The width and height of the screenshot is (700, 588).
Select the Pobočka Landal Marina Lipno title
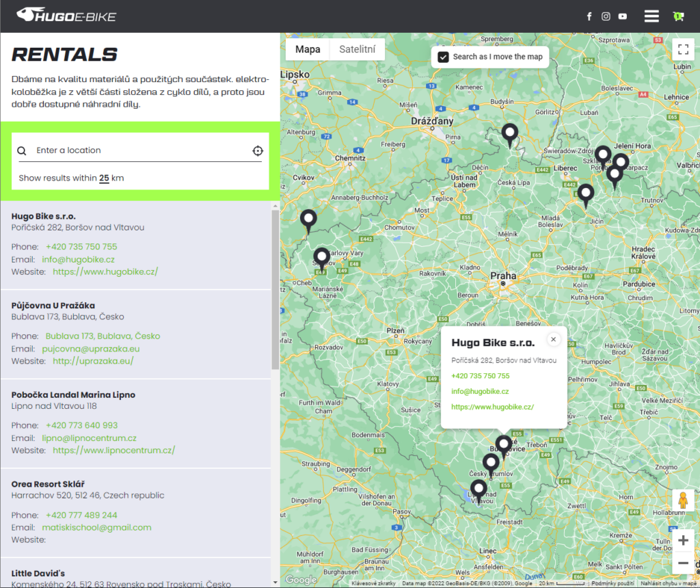point(73,395)
